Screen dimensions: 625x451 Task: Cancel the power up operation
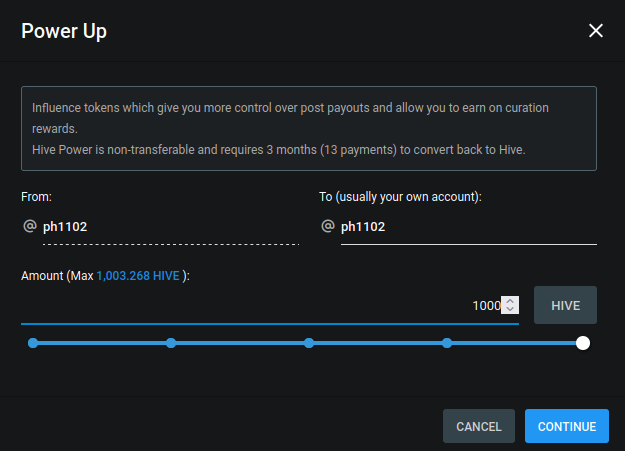pos(479,426)
